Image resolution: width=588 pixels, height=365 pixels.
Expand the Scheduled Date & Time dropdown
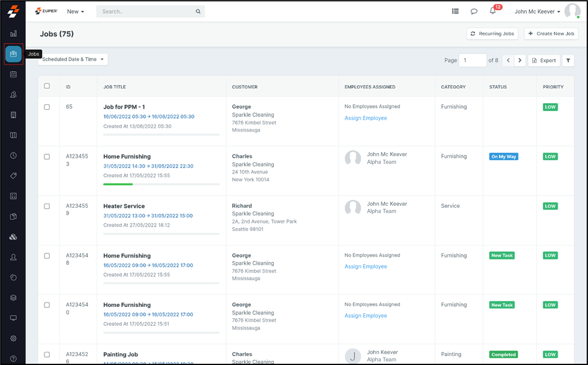click(x=72, y=59)
